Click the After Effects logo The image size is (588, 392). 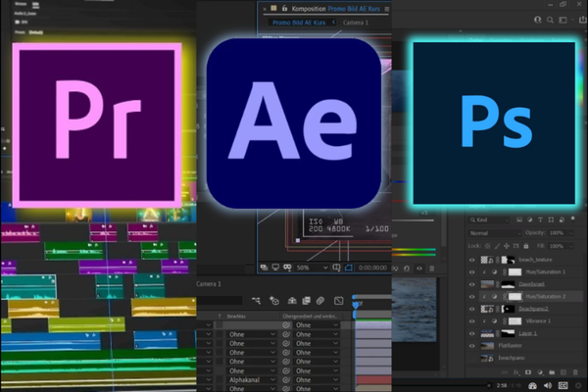coord(294,122)
